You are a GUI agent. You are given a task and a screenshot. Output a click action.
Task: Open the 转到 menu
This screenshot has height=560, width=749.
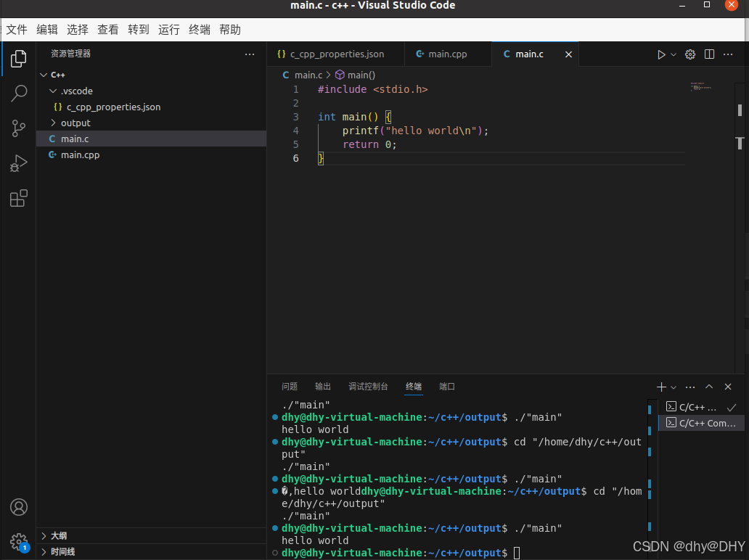point(139,30)
